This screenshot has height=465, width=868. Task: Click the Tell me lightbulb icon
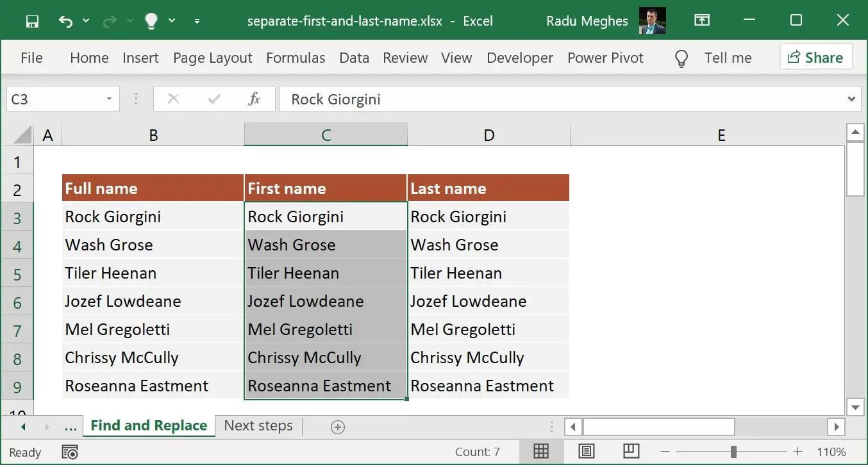[x=681, y=58]
